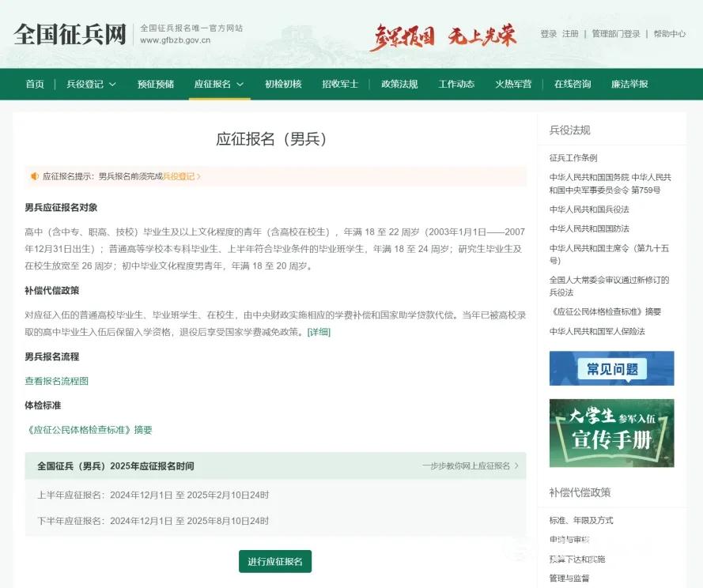Open the 常见问题 banner image
703x588 pixels.
(x=611, y=368)
